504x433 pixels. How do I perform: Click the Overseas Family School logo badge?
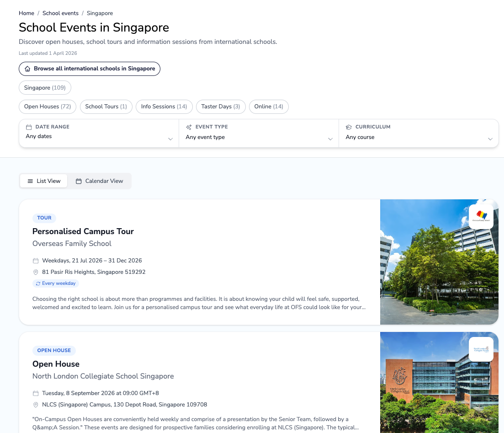(481, 217)
